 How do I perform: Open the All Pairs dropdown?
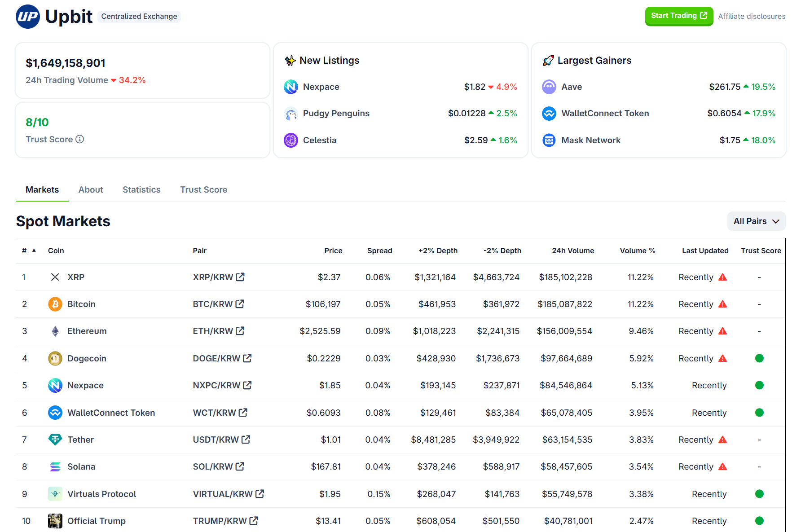[756, 221]
